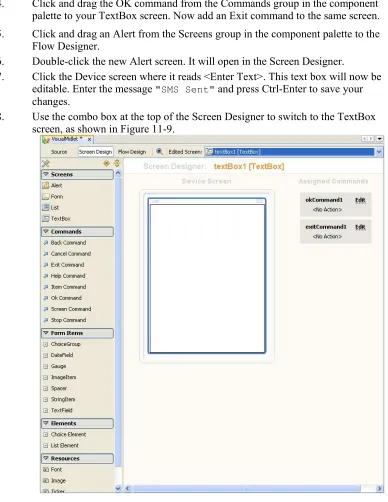Screen dimensions: 388x502
Task: Select the ImageItem form item
Action: [x=60, y=377]
